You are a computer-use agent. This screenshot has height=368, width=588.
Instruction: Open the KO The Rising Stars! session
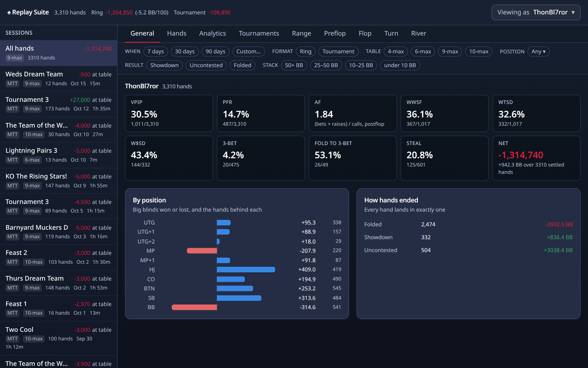point(58,181)
